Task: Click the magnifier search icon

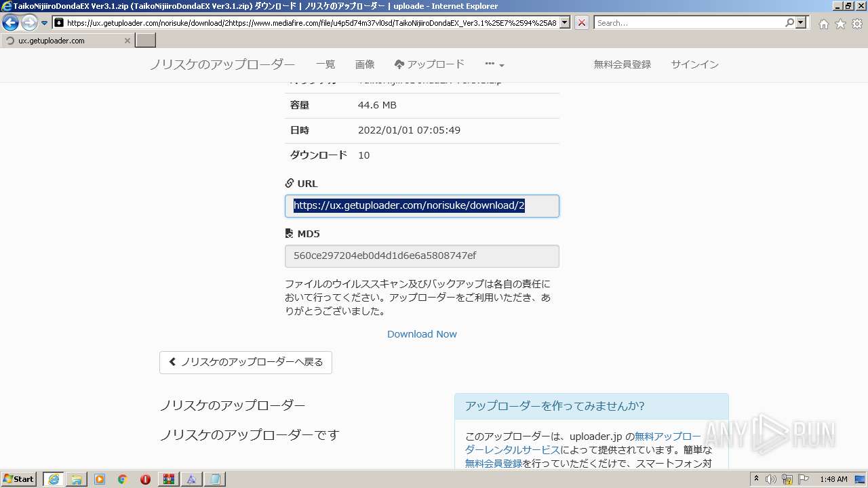Action: [789, 22]
